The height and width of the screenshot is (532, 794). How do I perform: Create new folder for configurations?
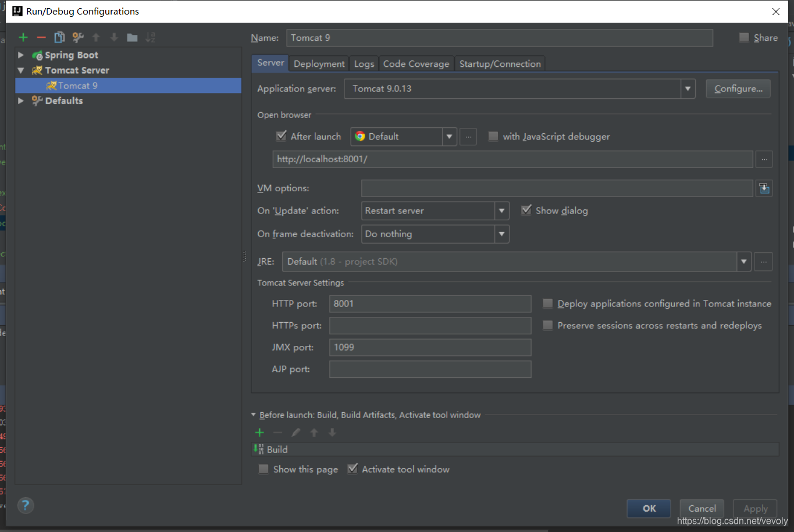click(132, 38)
